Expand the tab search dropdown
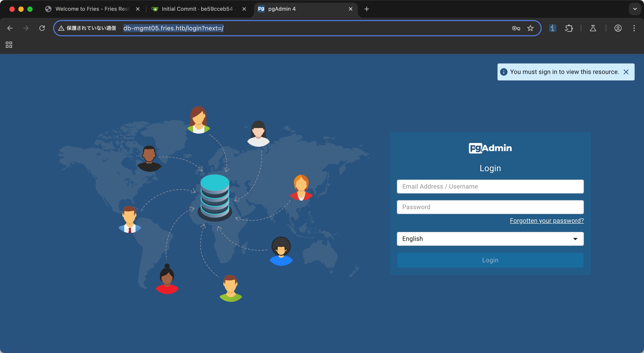644x353 pixels. 635,9
